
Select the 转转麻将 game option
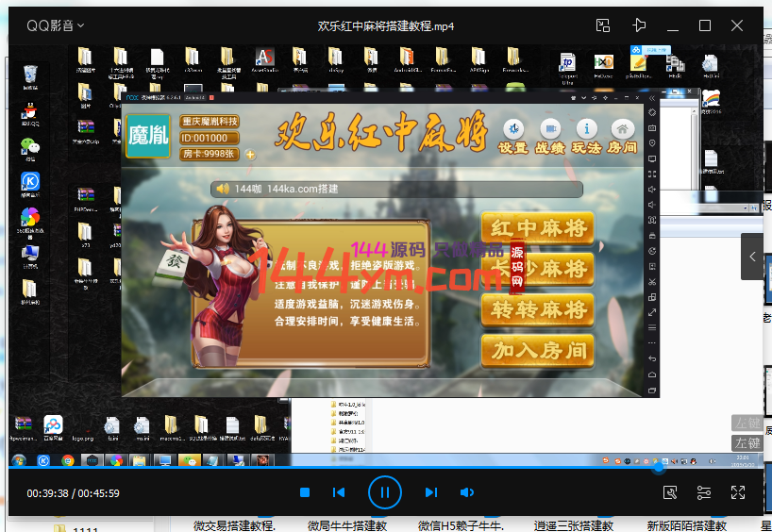pos(537,309)
